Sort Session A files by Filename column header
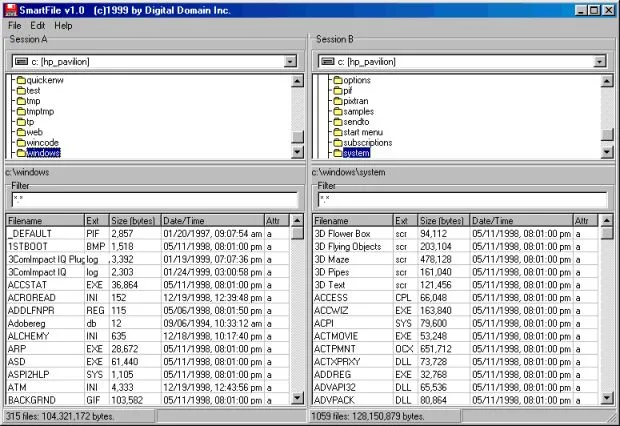Image resolution: width=620 pixels, height=426 pixels. tap(44, 220)
